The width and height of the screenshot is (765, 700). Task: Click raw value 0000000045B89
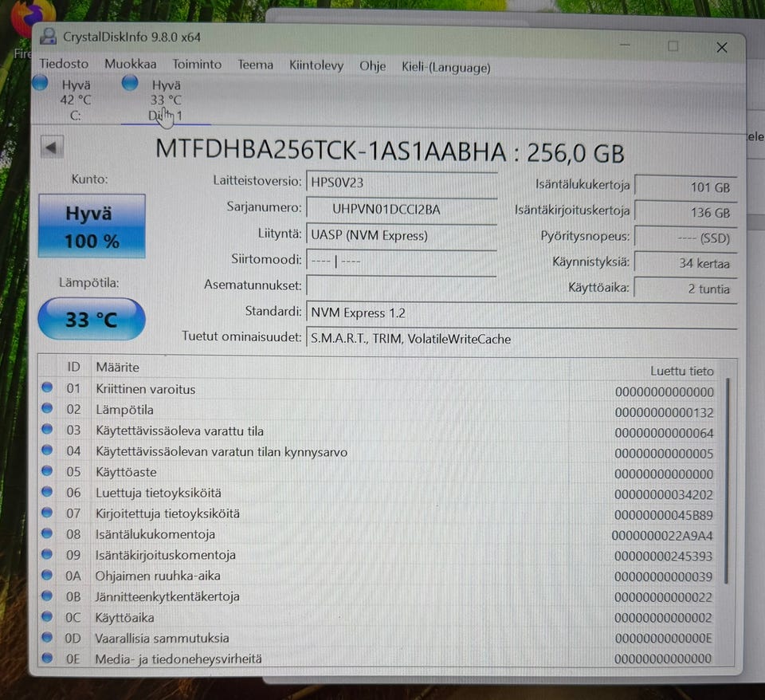tap(664, 515)
